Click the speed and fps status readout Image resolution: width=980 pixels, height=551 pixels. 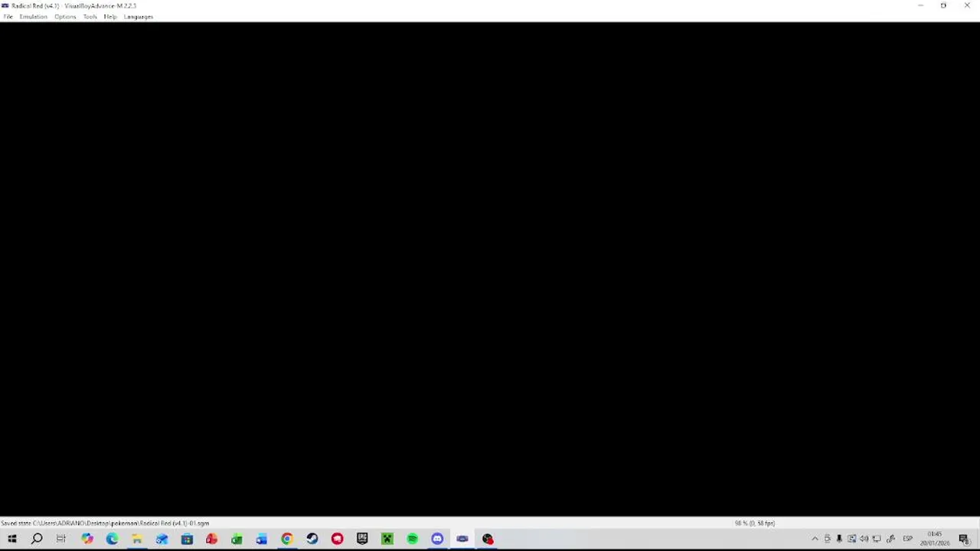click(x=755, y=523)
